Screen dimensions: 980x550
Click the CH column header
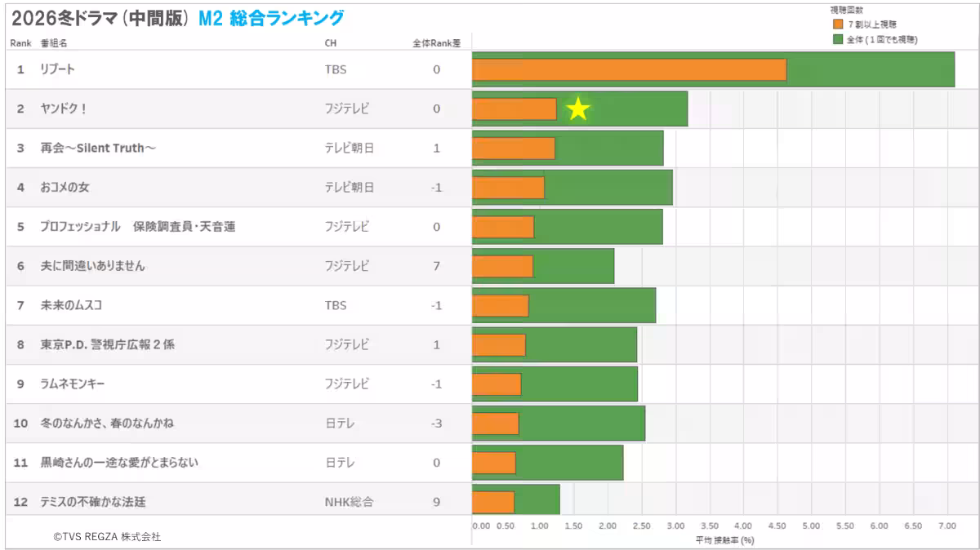coord(330,43)
